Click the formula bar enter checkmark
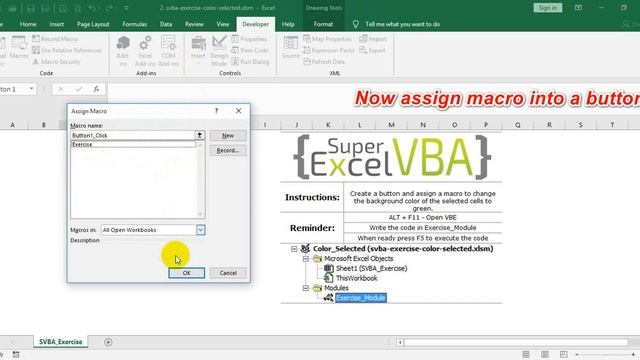This screenshot has width=640, height=360. tap(78, 89)
